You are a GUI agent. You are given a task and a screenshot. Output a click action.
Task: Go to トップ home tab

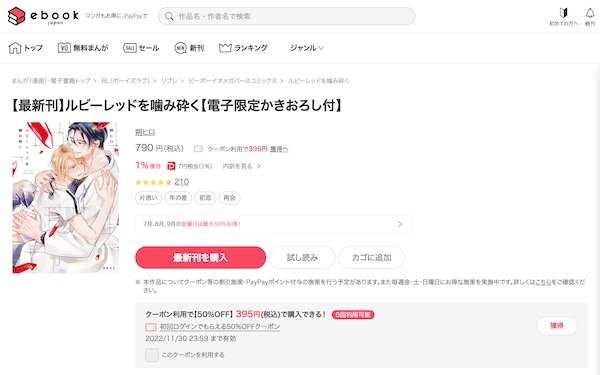click(x=26, y=48)
